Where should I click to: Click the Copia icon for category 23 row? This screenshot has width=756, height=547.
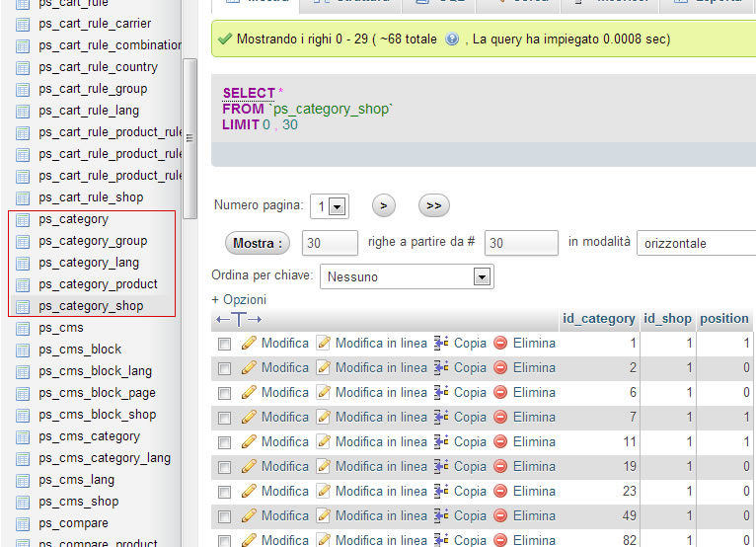click(x=441, y=491)
